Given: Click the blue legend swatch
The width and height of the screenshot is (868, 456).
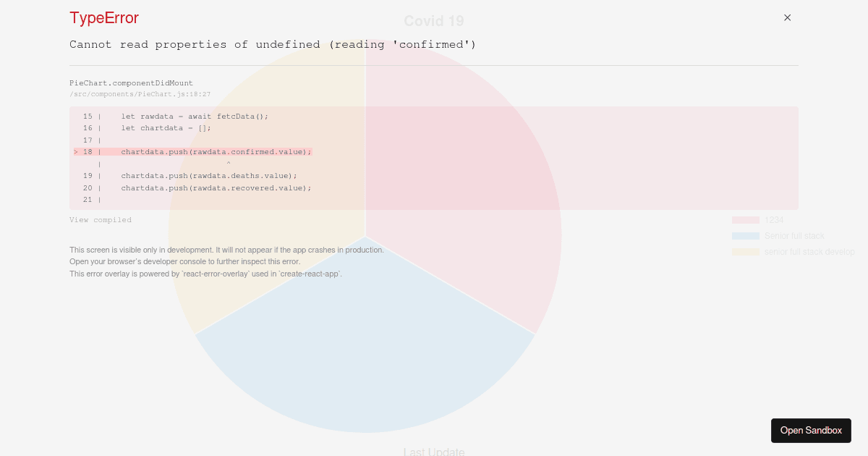Looking at the screenshot, I should (745, 236).
